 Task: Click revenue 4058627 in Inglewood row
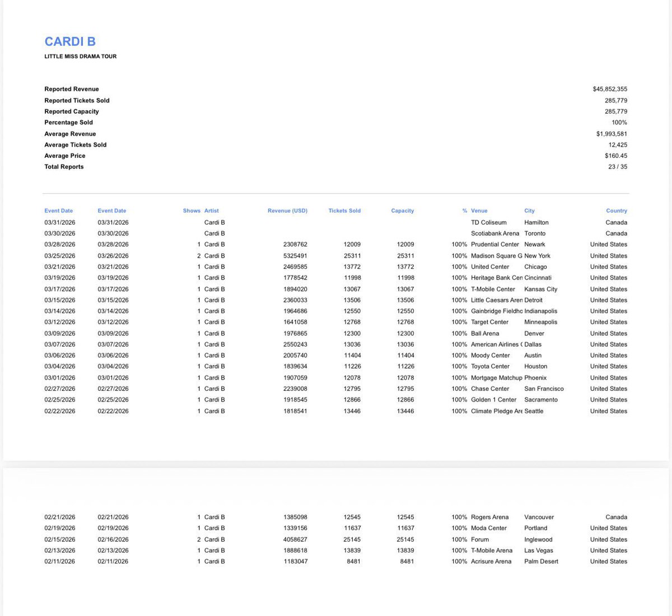[295, 540]
